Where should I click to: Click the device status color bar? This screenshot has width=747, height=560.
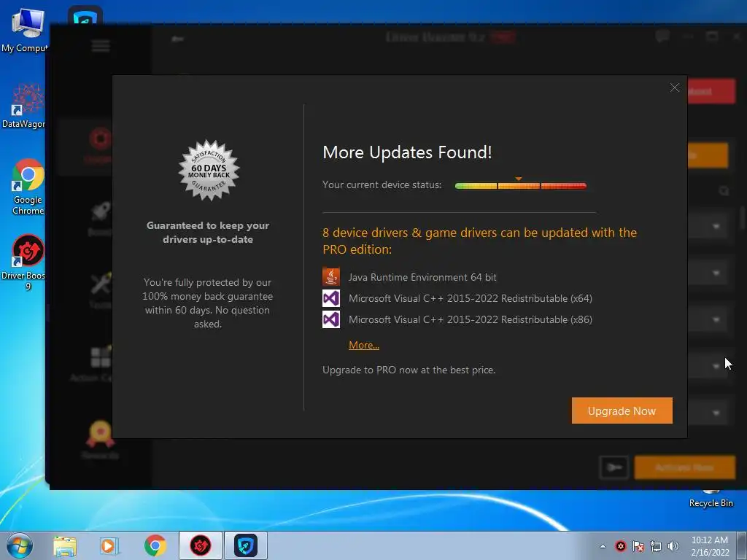(x=521, y=186)
